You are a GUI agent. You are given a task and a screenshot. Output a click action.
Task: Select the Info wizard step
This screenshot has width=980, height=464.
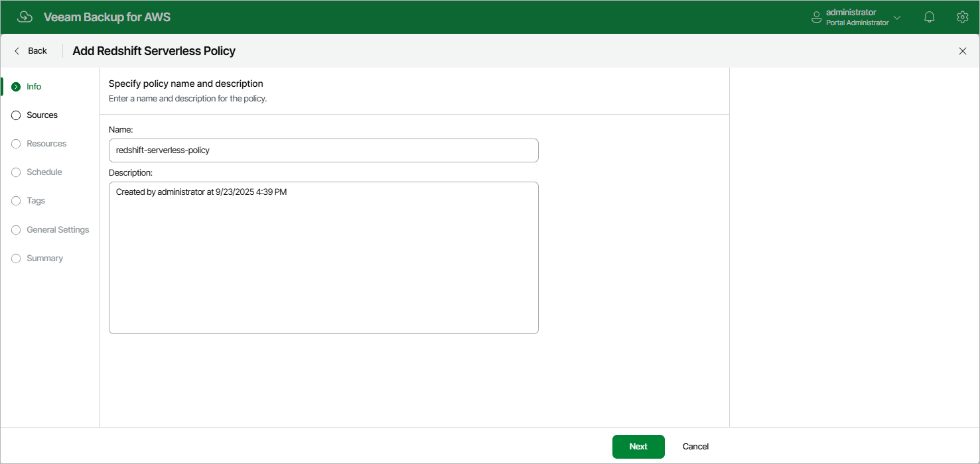point(34,87)
